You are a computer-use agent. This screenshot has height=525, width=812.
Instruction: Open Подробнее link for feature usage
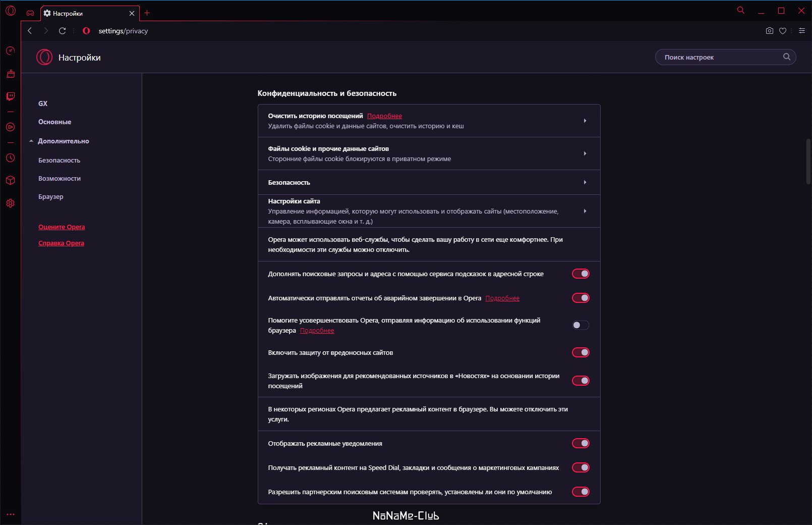click(x=317, y=330)
